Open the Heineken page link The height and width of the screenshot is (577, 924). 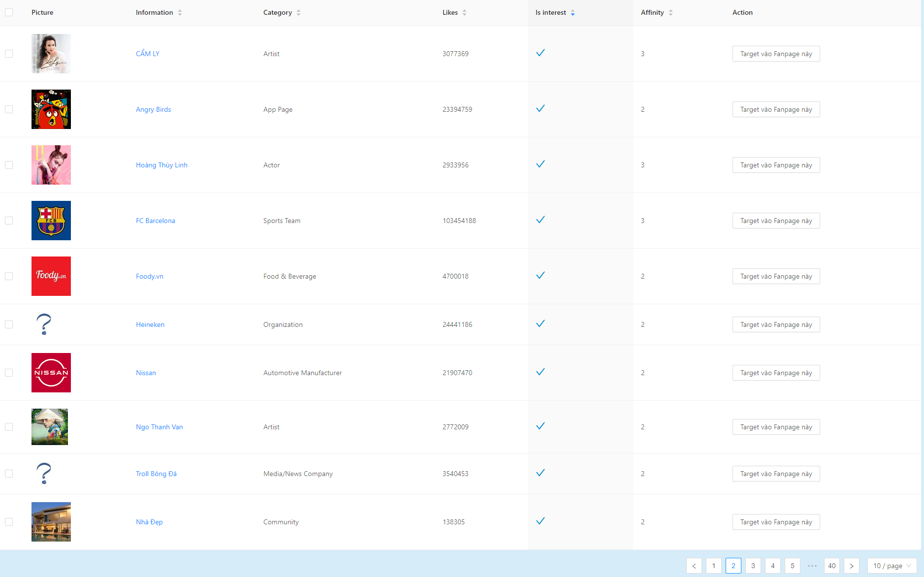(150, 324)
